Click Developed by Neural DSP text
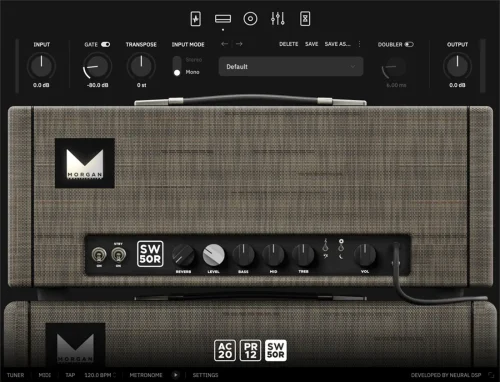 (x=446, y=375)
